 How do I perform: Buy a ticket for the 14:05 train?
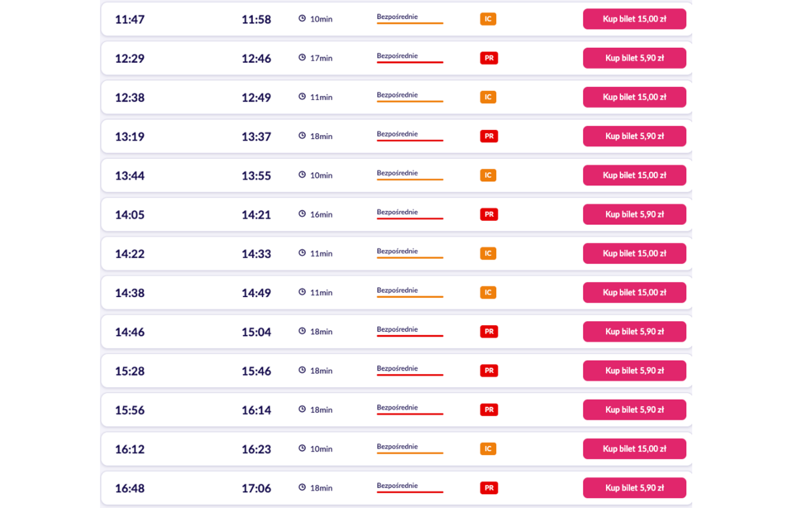click(634, 214)
